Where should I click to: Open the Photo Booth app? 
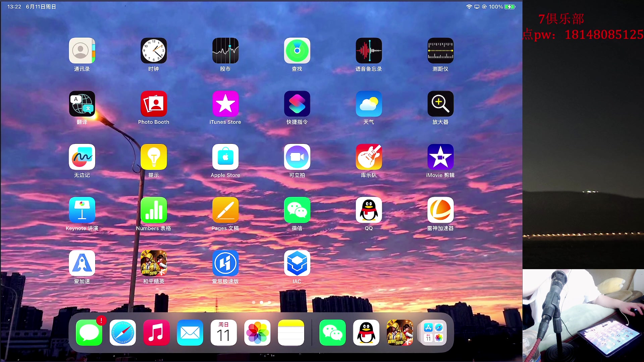pyautogui.click(x=154, y=104)
